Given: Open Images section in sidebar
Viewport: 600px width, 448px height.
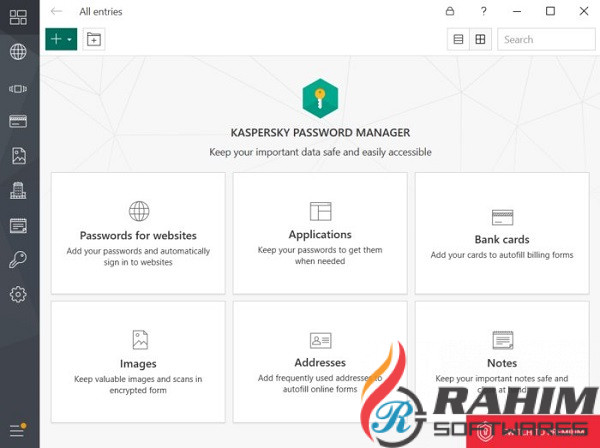Looking at the screenshot, I should pyautogui.click(x=18, y=156).
